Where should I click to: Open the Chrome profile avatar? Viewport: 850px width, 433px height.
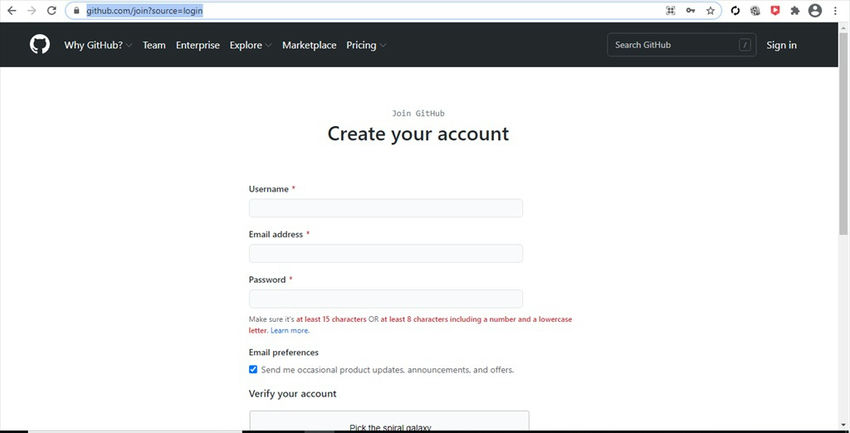click(815, 10)
